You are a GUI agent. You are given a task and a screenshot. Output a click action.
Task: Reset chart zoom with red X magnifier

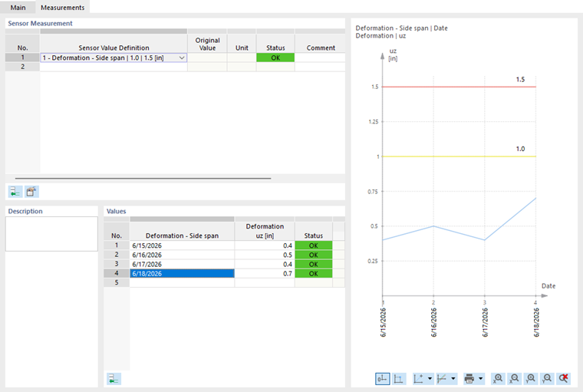[x=563, y=379]
